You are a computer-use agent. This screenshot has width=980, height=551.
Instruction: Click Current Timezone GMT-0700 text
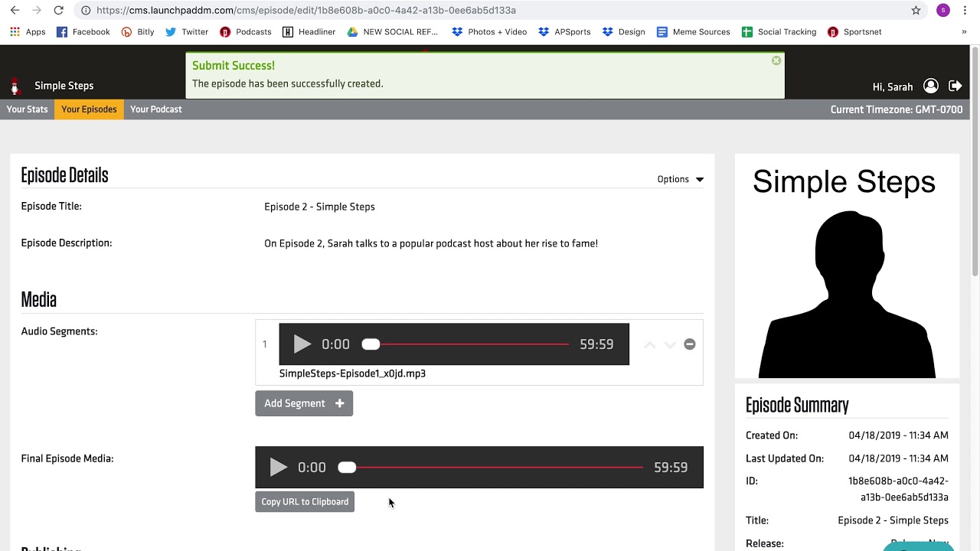click(897, 109)
